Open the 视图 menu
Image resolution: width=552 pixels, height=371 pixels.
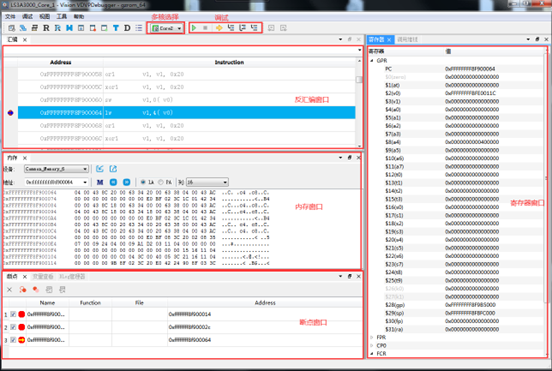44,17
